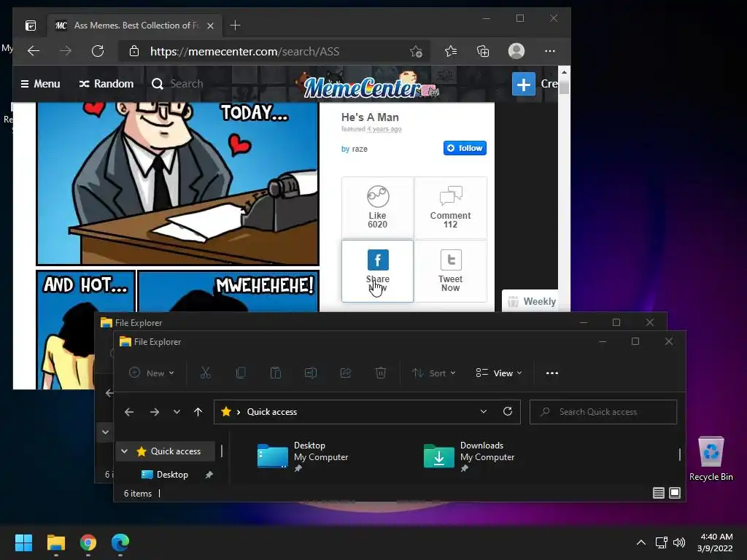747x560 pixels.
Task: Click the Facebook Share Now button
Action: [x=377, y=271]
